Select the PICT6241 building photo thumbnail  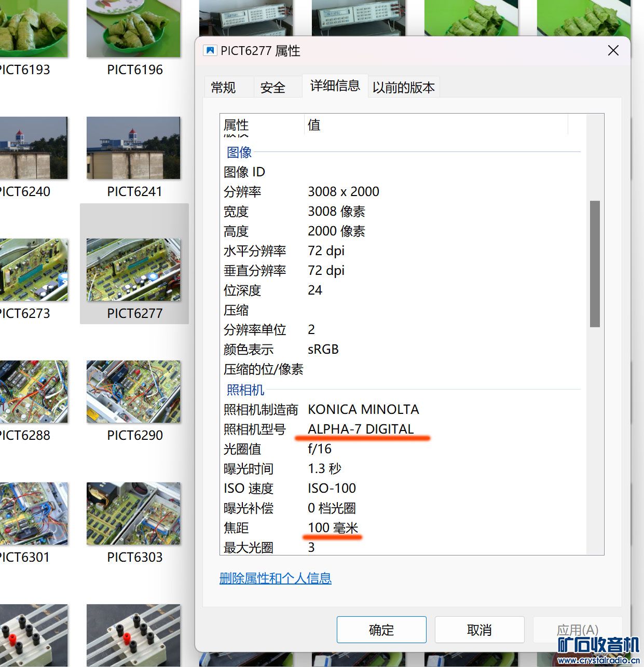pyautogui.click(x=133, y=148)
